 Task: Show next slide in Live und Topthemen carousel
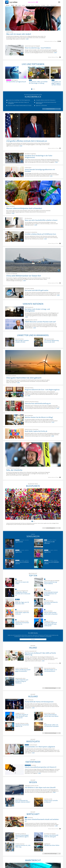[x=61, y=73]
